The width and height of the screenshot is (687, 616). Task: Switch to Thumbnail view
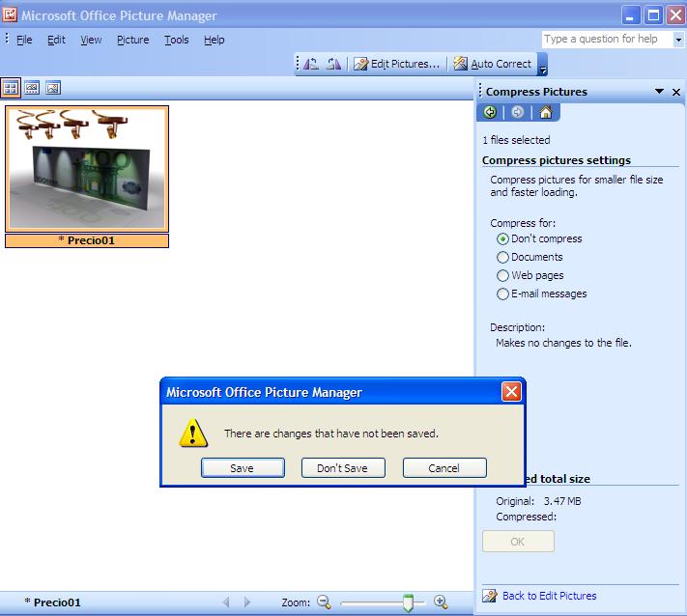coord(10,89)
